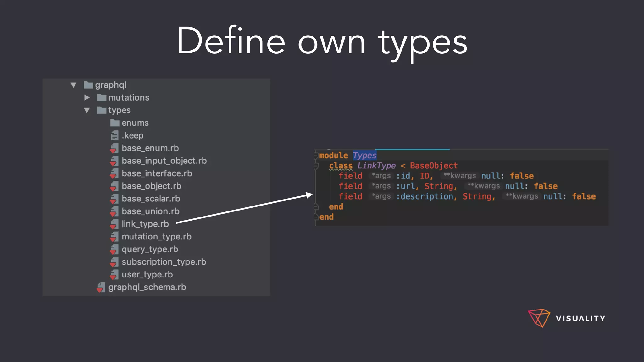
Task: Click the base_object.rb Ruby file icon
Action: [x=114, y=186]
